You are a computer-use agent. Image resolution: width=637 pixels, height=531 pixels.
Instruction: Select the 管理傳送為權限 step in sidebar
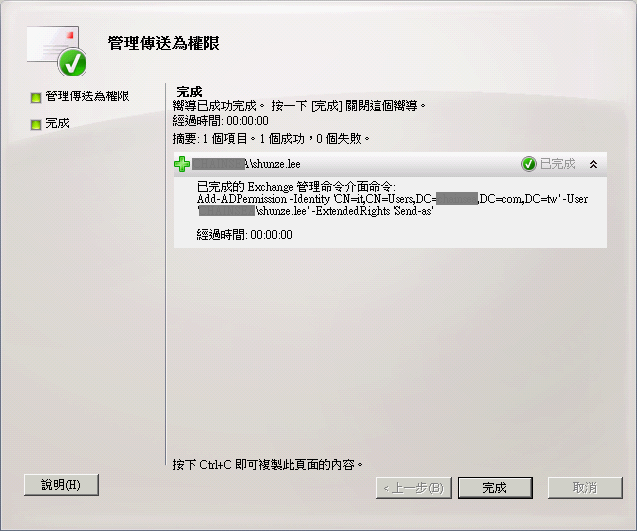(87, 96)
